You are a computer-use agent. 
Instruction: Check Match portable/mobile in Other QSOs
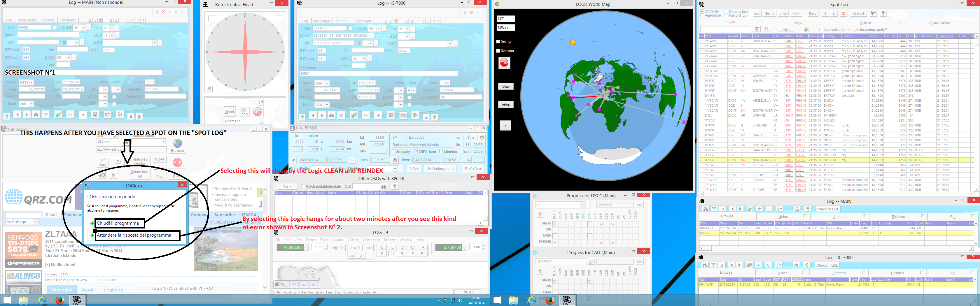point(303,187)
